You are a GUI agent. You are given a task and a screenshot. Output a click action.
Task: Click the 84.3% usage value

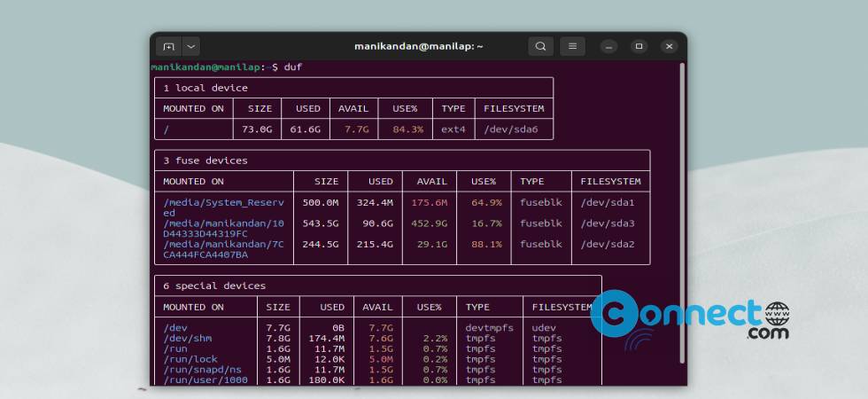(x=408, y=129)
